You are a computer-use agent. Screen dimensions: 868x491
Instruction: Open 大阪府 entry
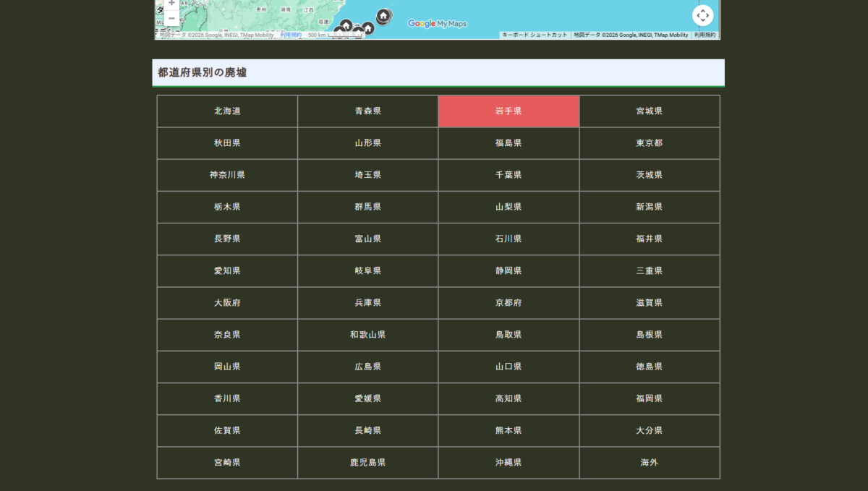pos(227,303)
